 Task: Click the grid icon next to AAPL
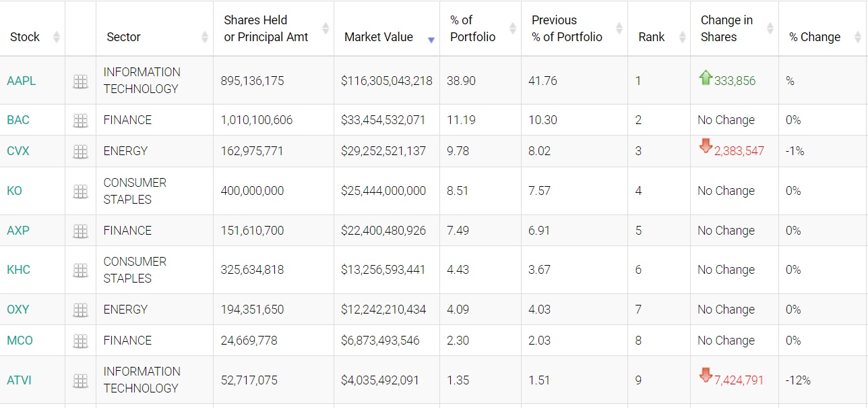80,82
